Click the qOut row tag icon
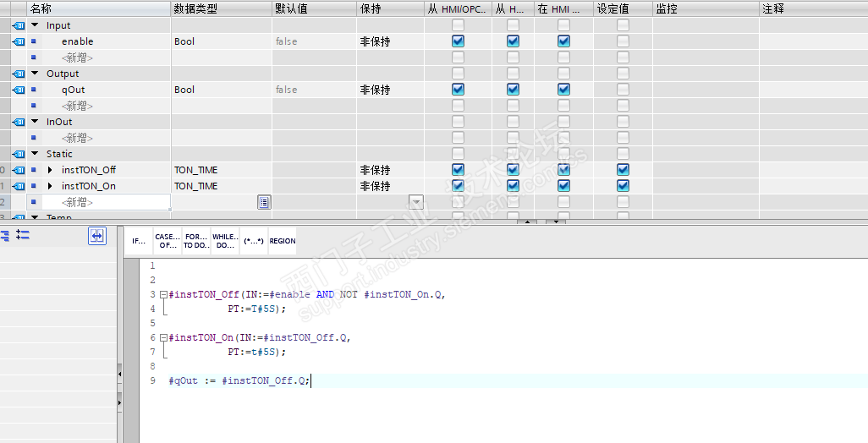868x443 pixels. pos(19,90)
